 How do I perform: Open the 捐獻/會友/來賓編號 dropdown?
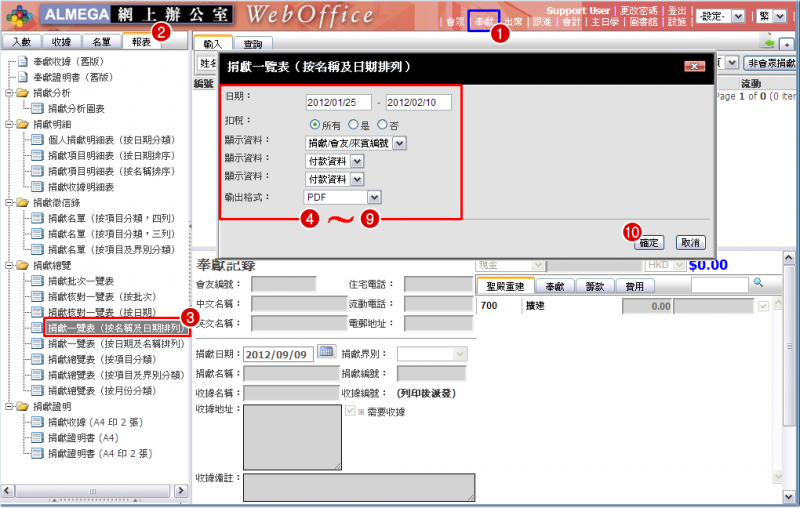tap(400, 143)
